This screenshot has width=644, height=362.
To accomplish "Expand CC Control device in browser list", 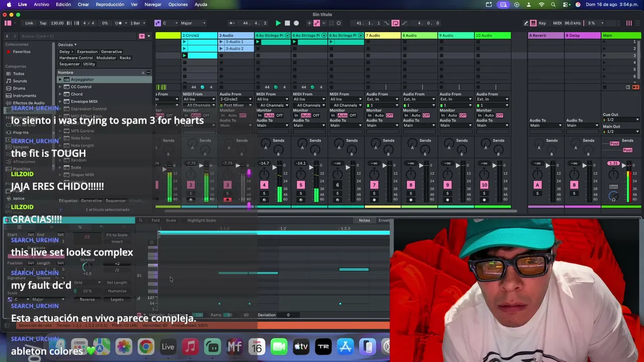I will 60,87.
